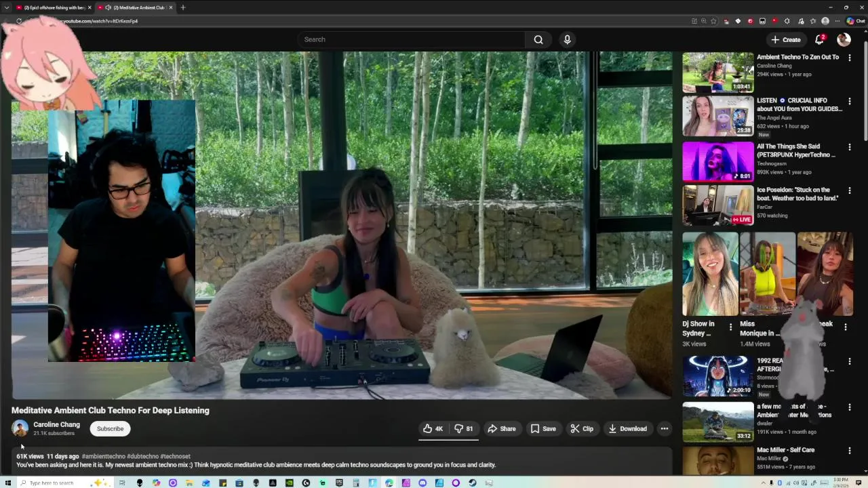Image resolution: width=868 pixels, height=488 pixels.
Task: Click the YouTube search magnifier button
Action: 538,39
